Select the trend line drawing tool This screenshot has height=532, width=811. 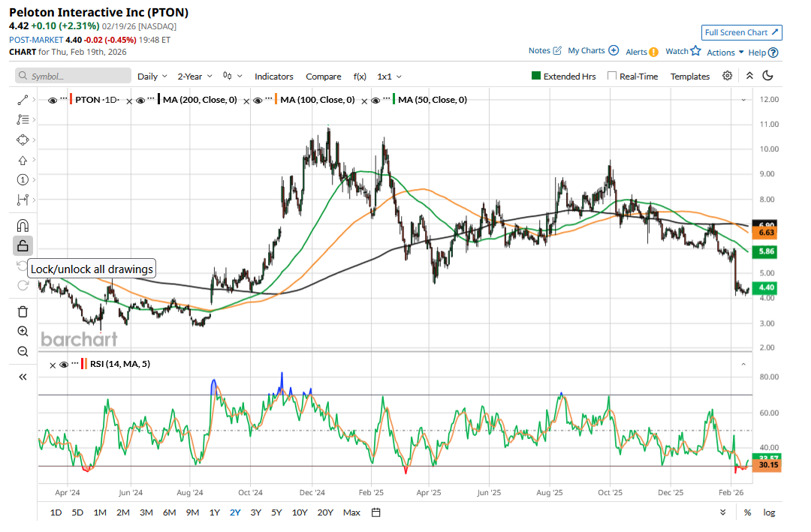click(x=23, y=99)
